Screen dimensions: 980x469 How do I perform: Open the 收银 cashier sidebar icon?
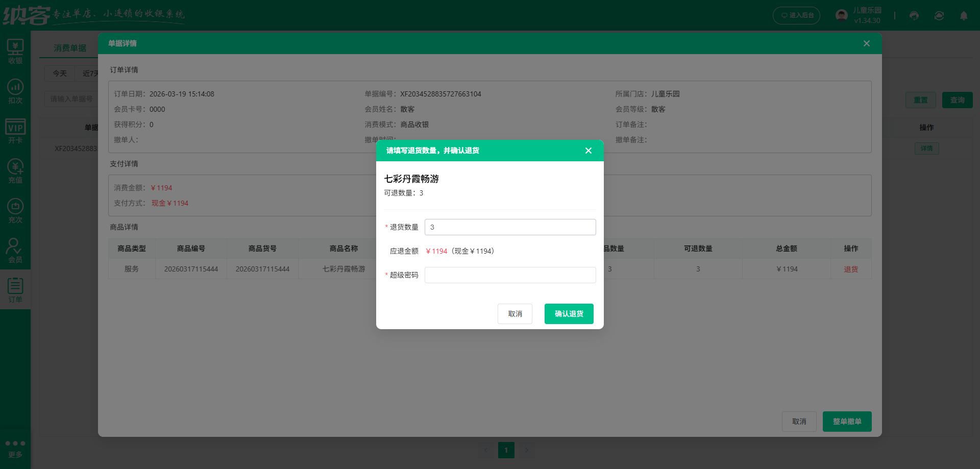(15, 52)
